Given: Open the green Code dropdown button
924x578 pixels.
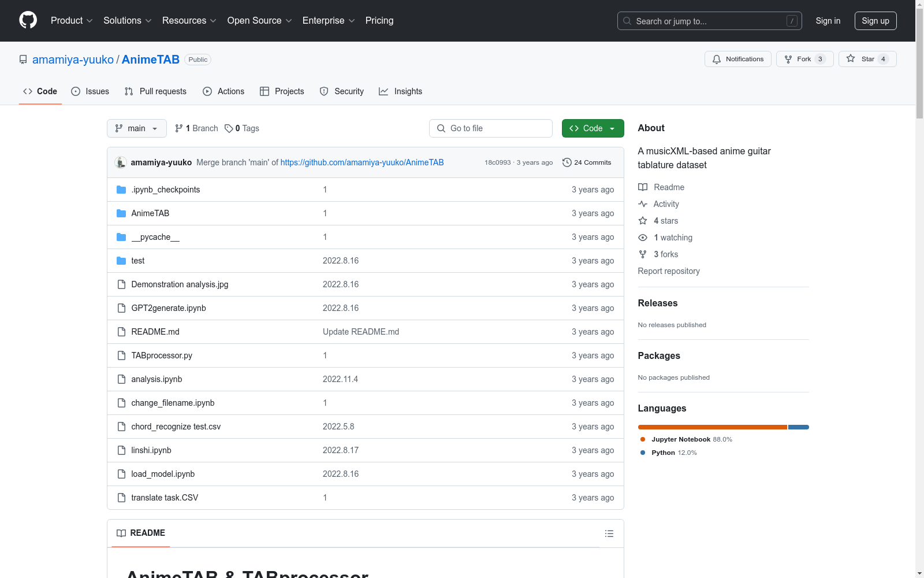Looking at the screenshot, I should click(x=593, y=128).
